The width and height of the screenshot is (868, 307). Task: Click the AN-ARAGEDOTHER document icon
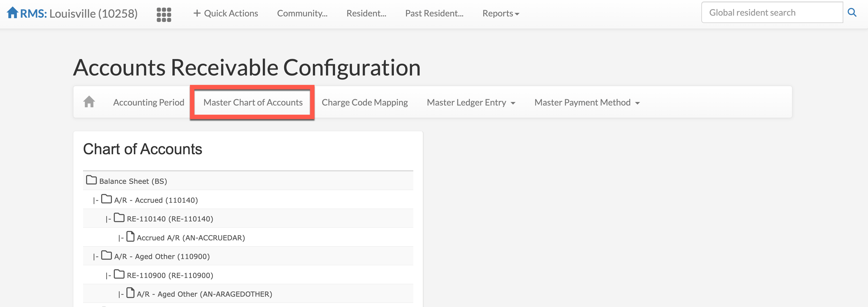click(131, 293)
